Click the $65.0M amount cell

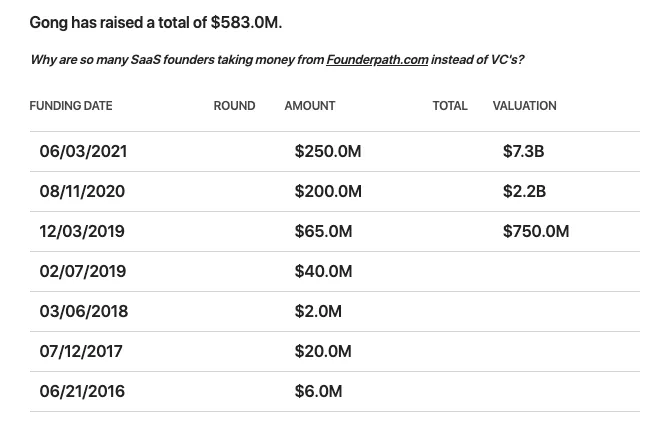(323, 232)
